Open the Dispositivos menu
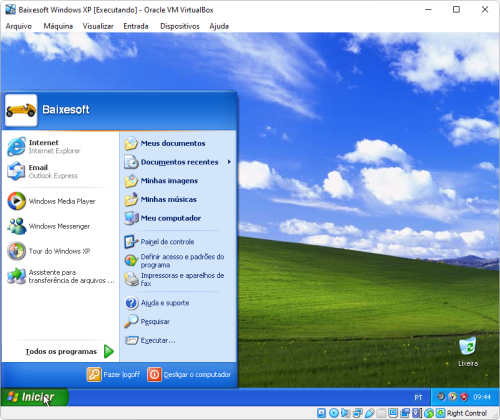Image resolution: width=500 pixels, height=420 pixels. coord(180,26)
